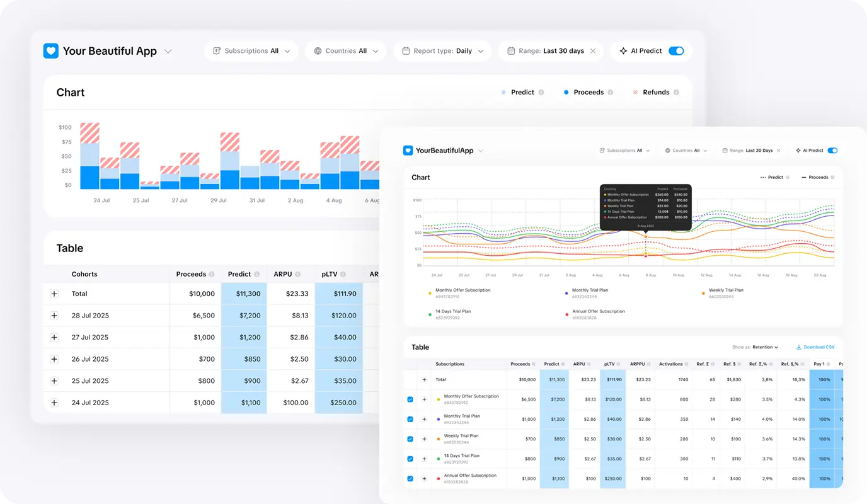
Task: Open the Your Beautiful App dropdown
Action: (168, 51)
